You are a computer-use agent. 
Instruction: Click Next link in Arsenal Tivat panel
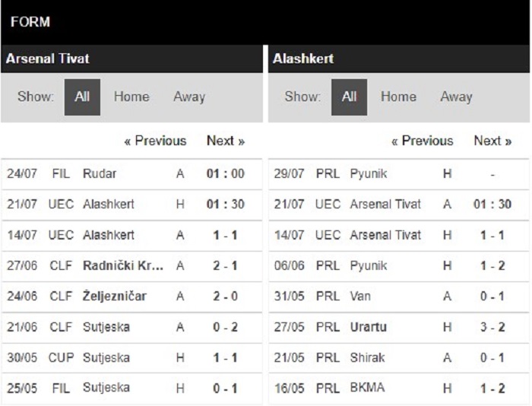coord(226,141)
